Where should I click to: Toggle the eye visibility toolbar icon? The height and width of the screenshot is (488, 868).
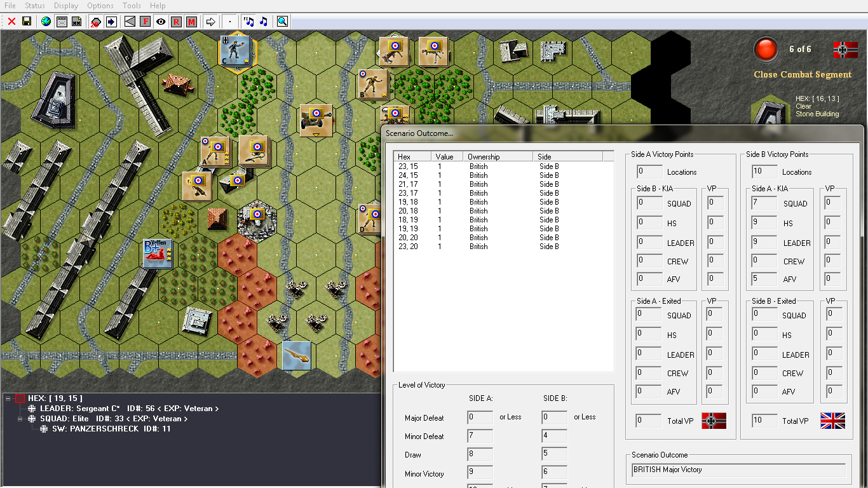161,22
